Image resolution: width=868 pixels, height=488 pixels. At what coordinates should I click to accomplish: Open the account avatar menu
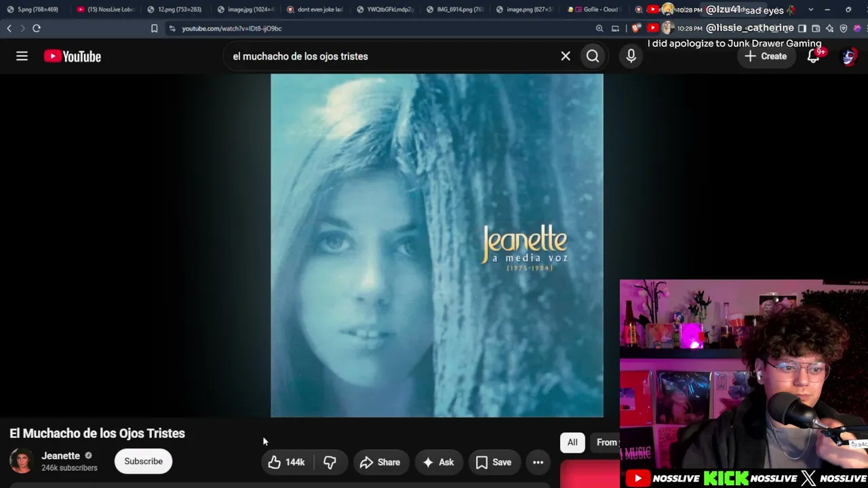(x=848, y=56)
